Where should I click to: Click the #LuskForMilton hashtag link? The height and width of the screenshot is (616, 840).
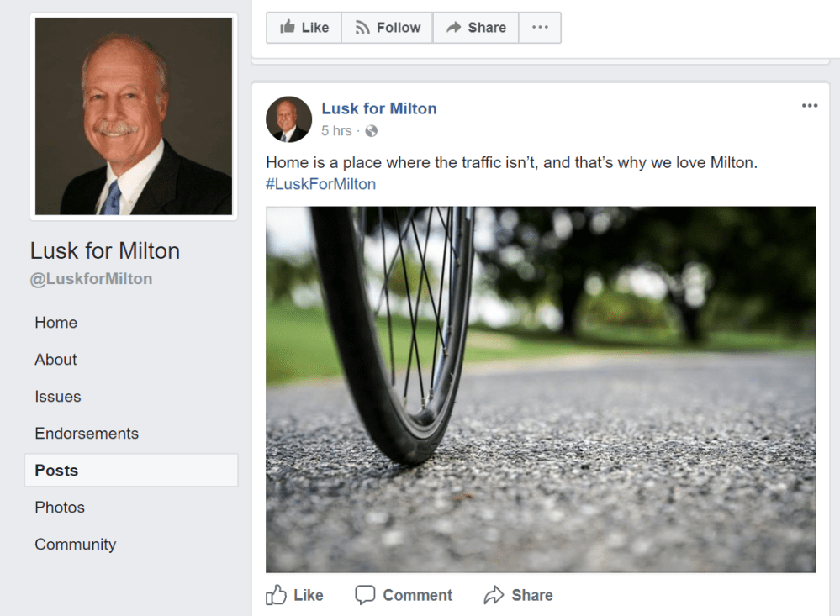[x=320, y=184]
